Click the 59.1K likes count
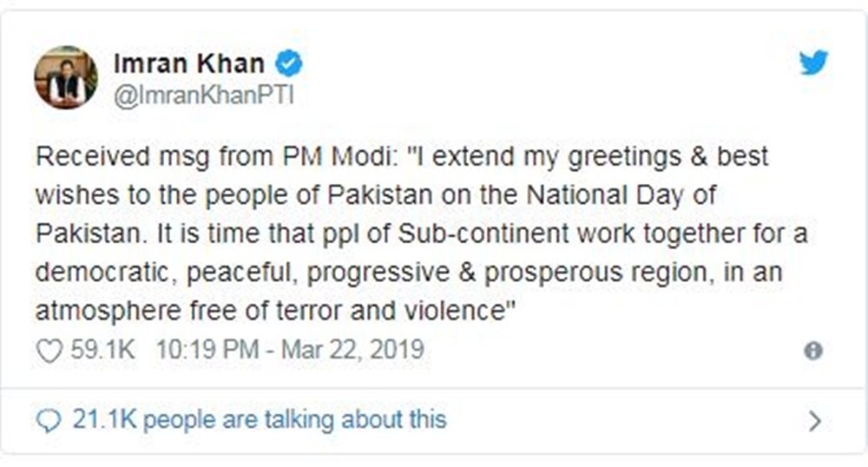This screenshot has width=868, height=467. coord(102,350)
